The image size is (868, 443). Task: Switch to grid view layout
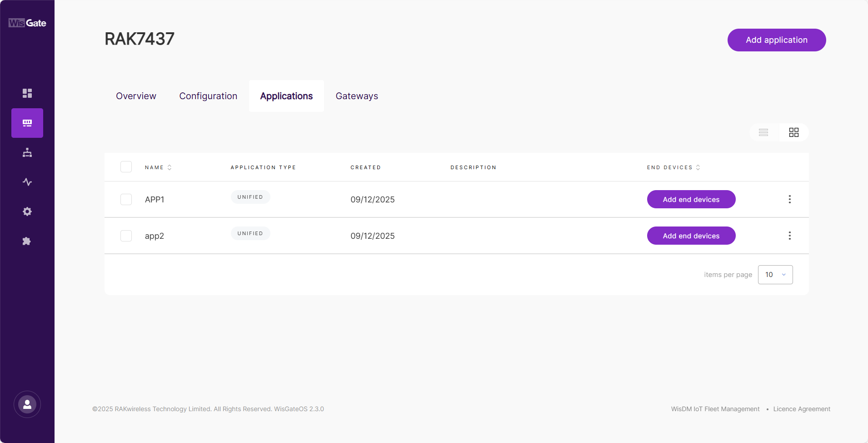tap(794, 132)
